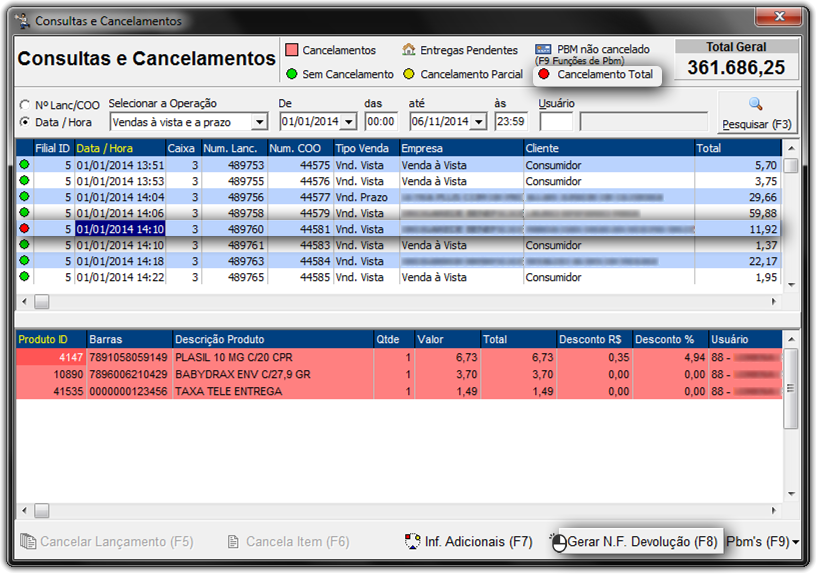This screenshot has height=574, width=816.
Task: Open the Selecionar a Operação dropdown
Action: point(259,122)
